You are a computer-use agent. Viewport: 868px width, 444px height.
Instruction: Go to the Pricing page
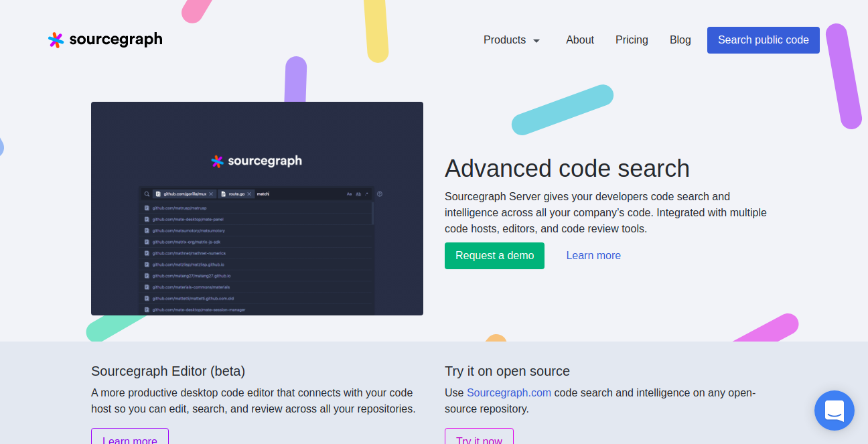tap(632, 40)
